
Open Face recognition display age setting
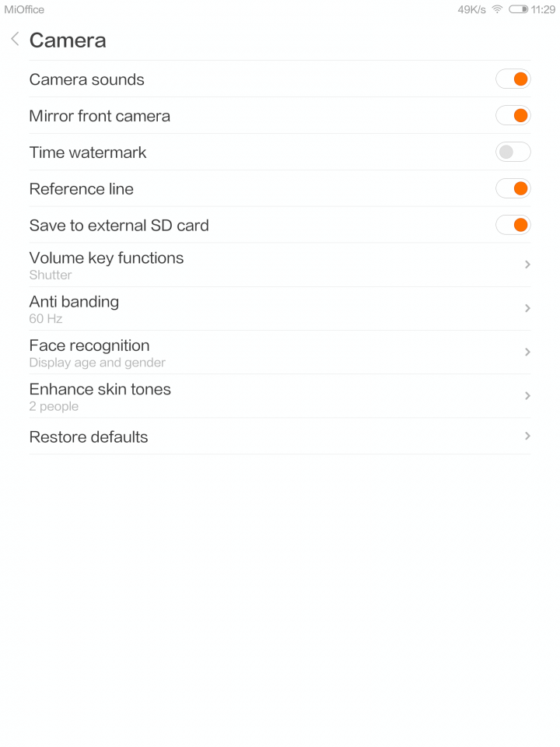[280, 352]
